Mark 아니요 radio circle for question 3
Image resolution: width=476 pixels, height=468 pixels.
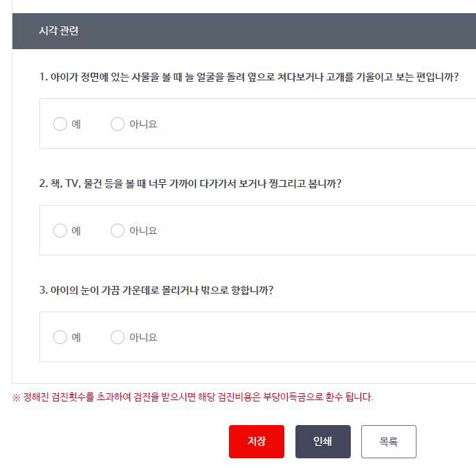(118, 337)
